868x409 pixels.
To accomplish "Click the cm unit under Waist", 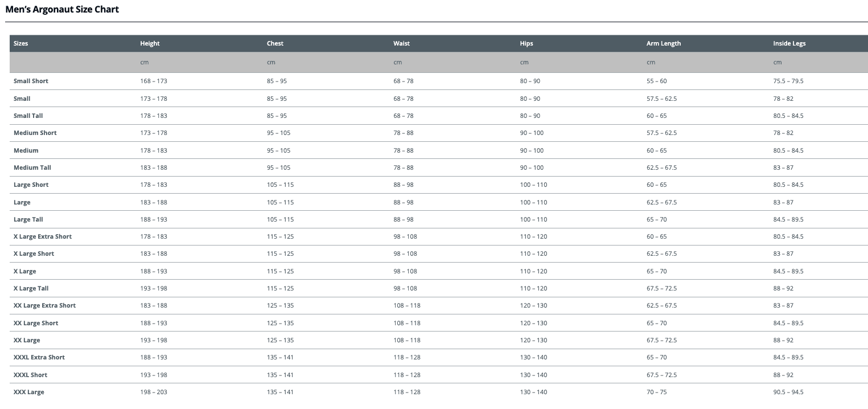I will pos(397,63).
